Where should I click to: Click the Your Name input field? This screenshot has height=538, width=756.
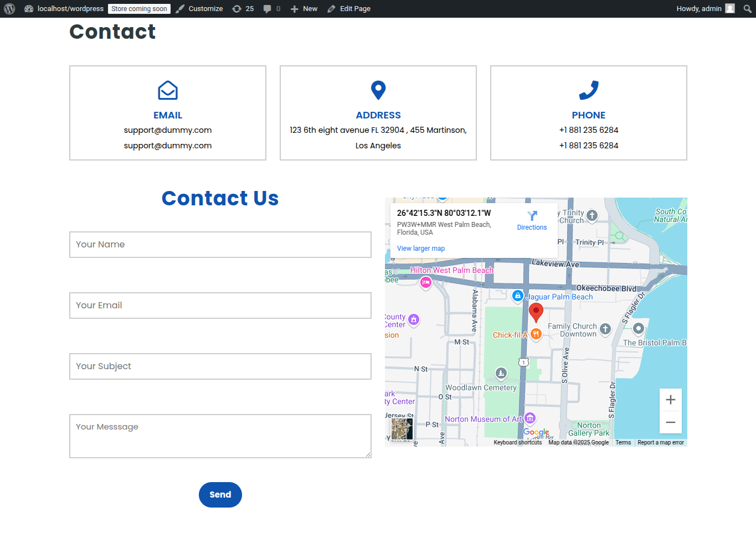[x=220, y=245]
